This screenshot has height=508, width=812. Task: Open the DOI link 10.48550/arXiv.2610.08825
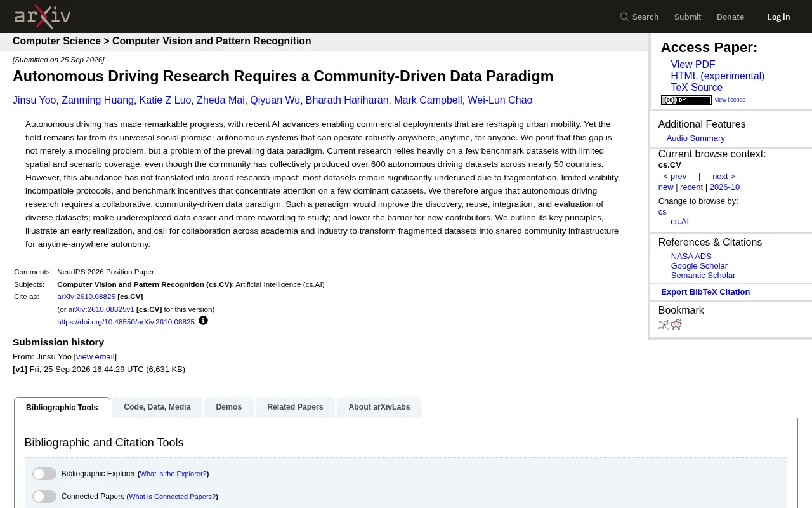pos(126,322)
